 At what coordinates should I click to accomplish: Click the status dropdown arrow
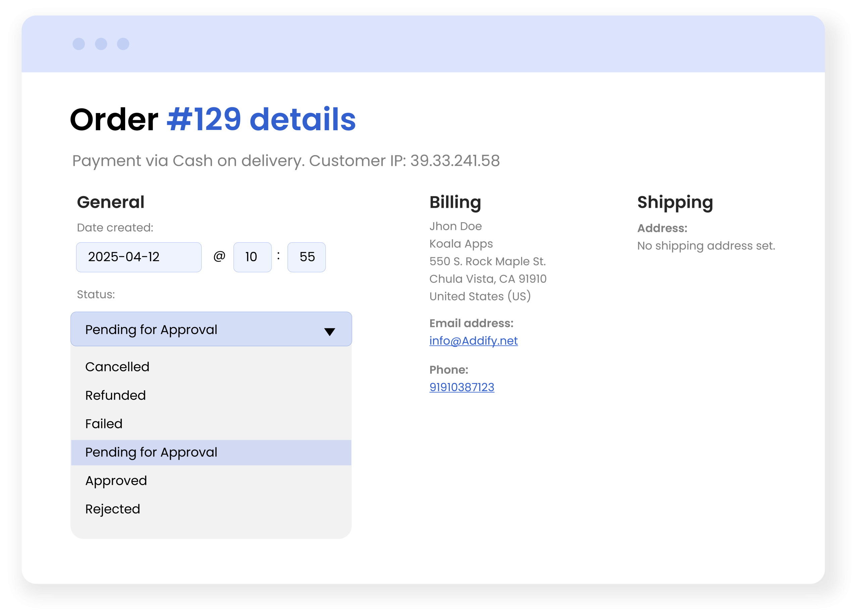330,332
